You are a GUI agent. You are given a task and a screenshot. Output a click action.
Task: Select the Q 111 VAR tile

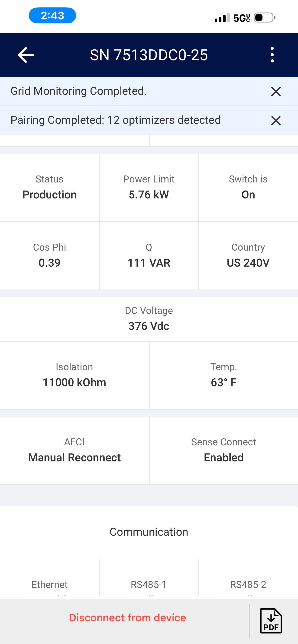(149, 255)
